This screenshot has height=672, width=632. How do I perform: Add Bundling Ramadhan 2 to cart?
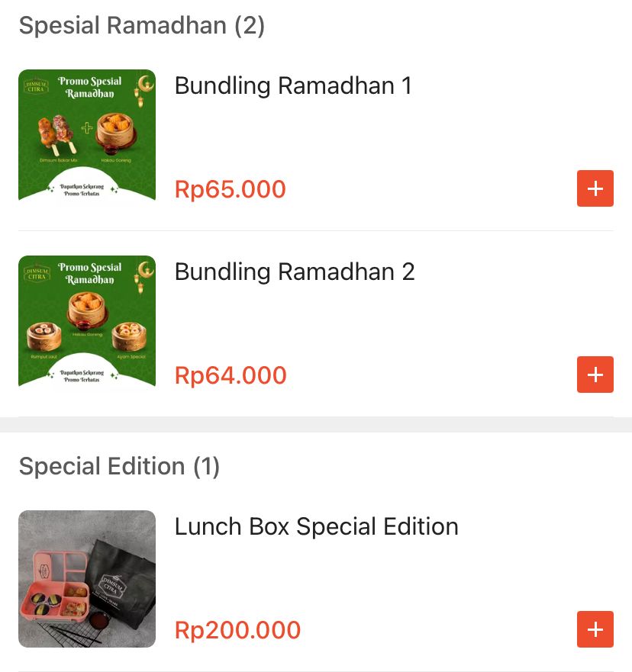[x=595, y=375]
